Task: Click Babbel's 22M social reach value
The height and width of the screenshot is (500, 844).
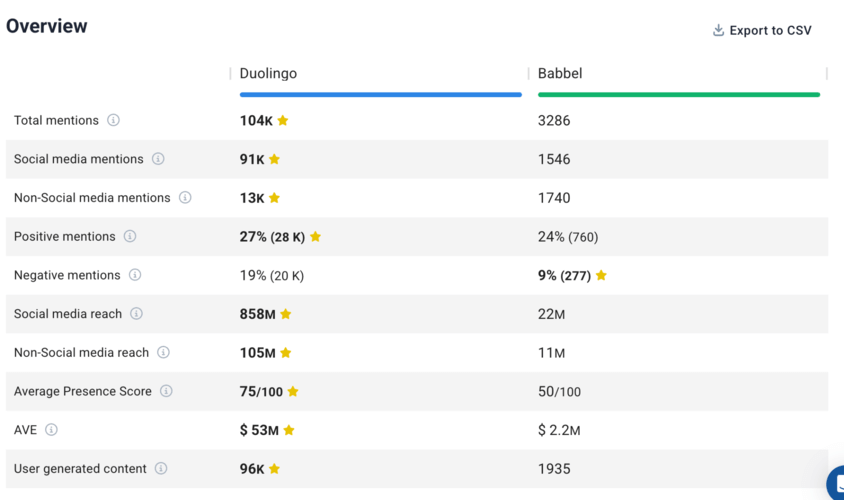Action: [551, 314]
